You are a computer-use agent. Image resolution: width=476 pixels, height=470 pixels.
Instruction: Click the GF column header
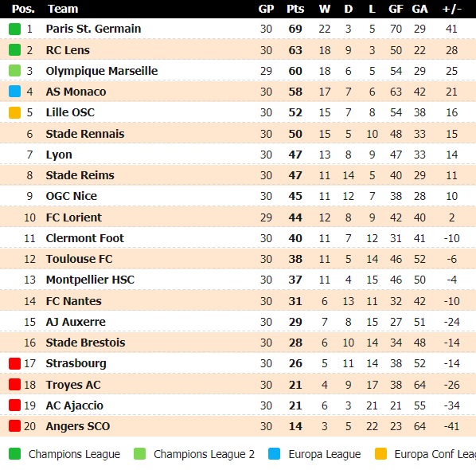[396, 9]
